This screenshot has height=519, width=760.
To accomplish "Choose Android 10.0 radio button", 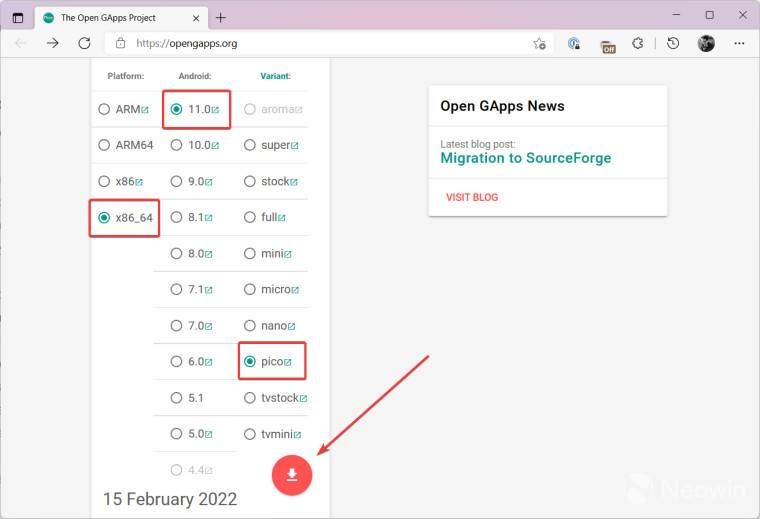I will pyautogui.click(x=176, y=145).
